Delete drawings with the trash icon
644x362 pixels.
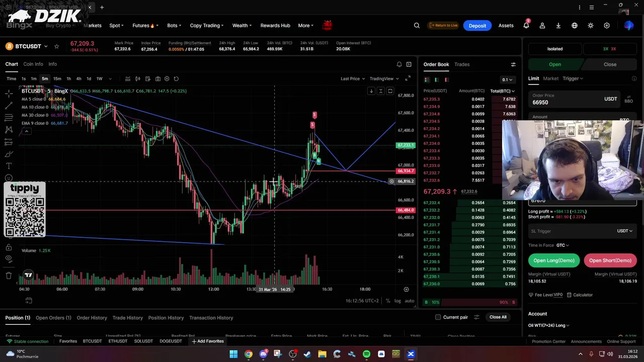(x=9, y=276)
